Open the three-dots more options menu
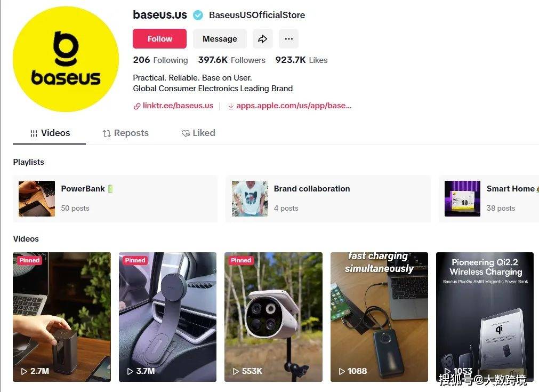Screen dimensions: 539x392 [x=289, y=39]
